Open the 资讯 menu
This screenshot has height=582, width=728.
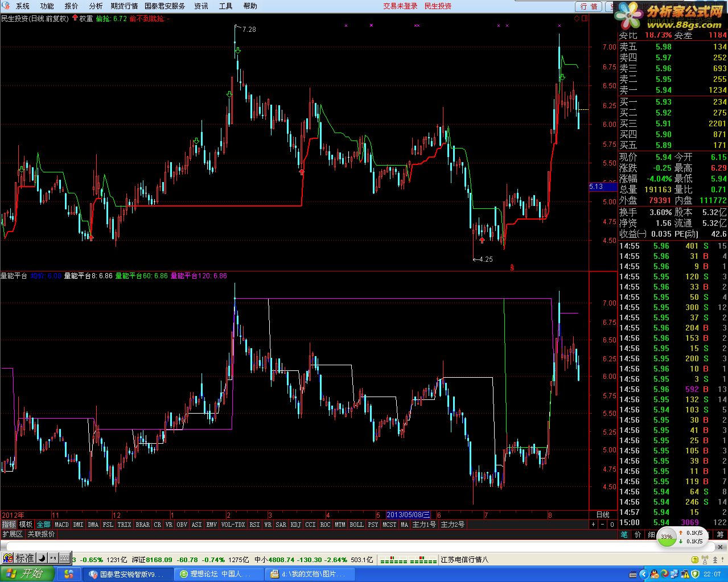[x=201, y=6]
